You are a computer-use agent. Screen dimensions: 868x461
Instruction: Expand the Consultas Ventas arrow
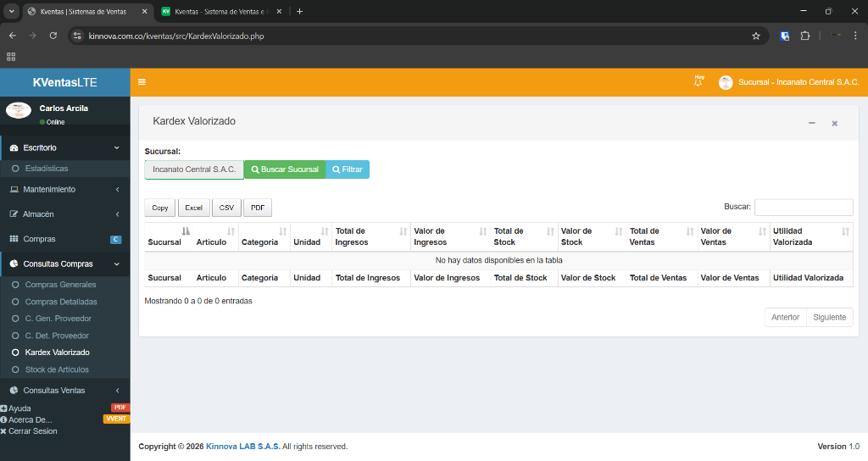point(117,390)
